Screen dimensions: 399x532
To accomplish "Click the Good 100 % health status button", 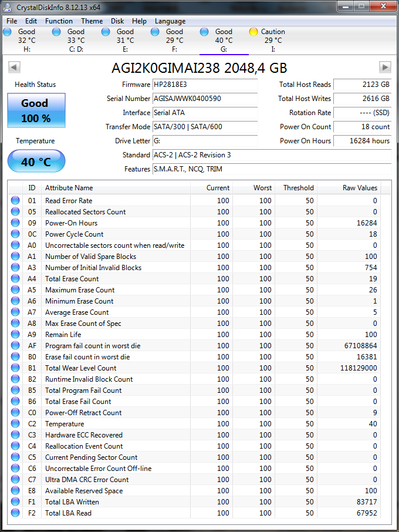I will [x=36, y=110].
